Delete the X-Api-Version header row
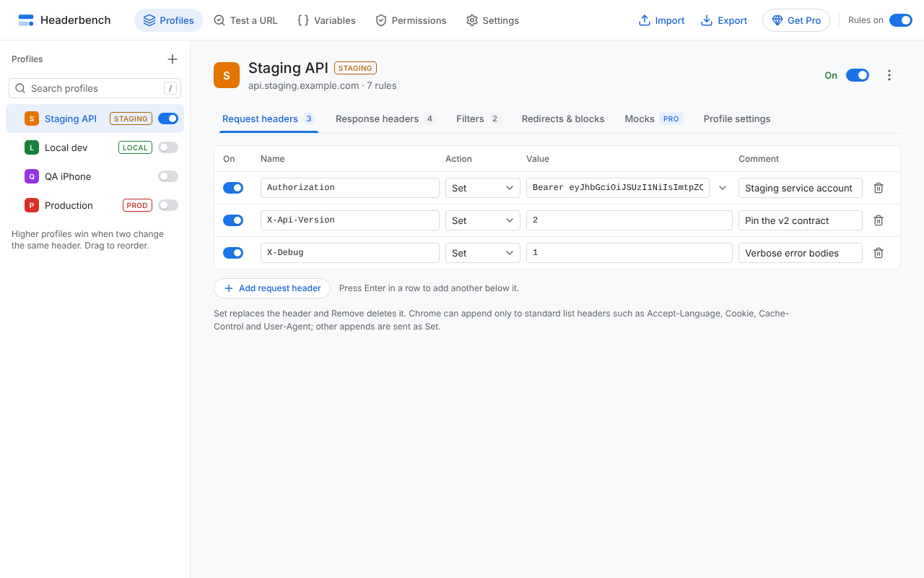Image resolution: width=924 pixels, height=578 pixels. click(879, 220)
